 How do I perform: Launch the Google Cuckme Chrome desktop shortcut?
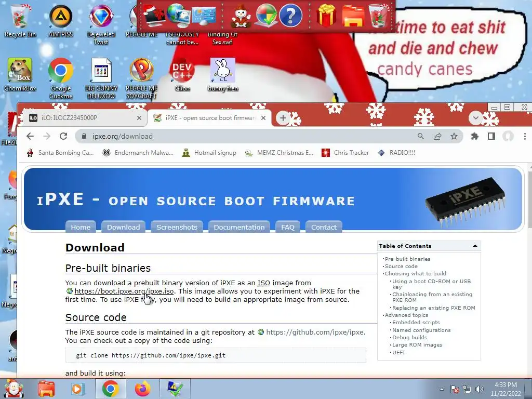tap(61, 78)
